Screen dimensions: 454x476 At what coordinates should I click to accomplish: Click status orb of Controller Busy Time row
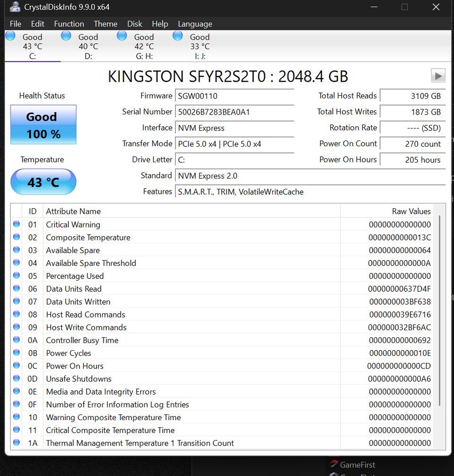click(x=17, y=340)
